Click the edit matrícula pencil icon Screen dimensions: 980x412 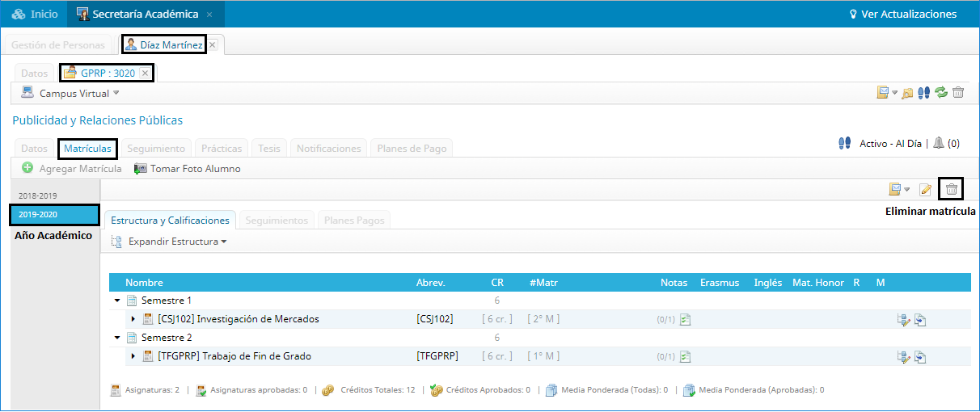coord(926,189)
